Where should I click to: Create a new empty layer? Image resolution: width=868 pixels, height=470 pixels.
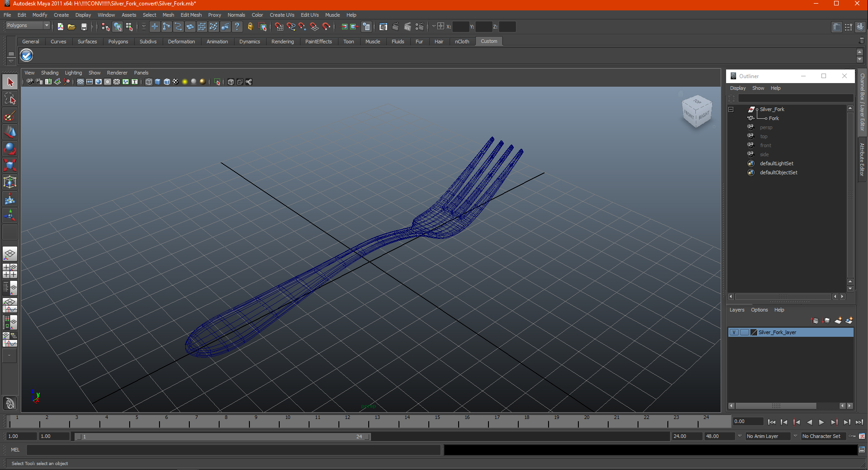pos(838,321)
